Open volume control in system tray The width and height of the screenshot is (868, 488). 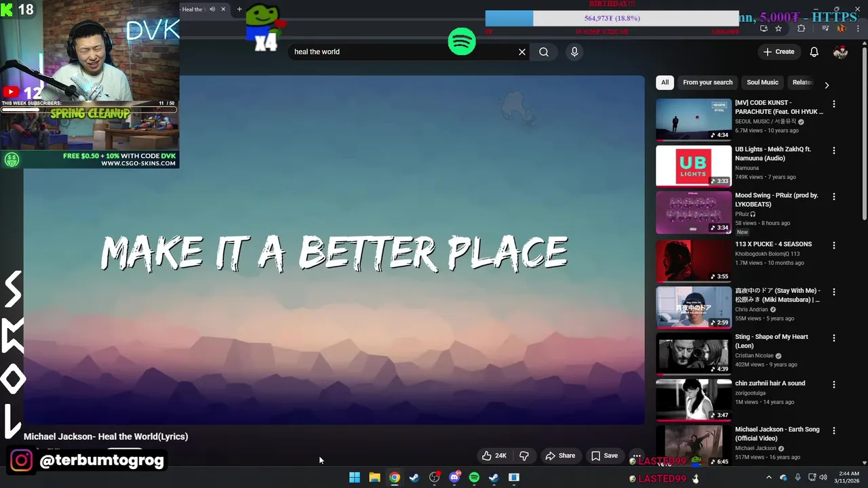823,478
